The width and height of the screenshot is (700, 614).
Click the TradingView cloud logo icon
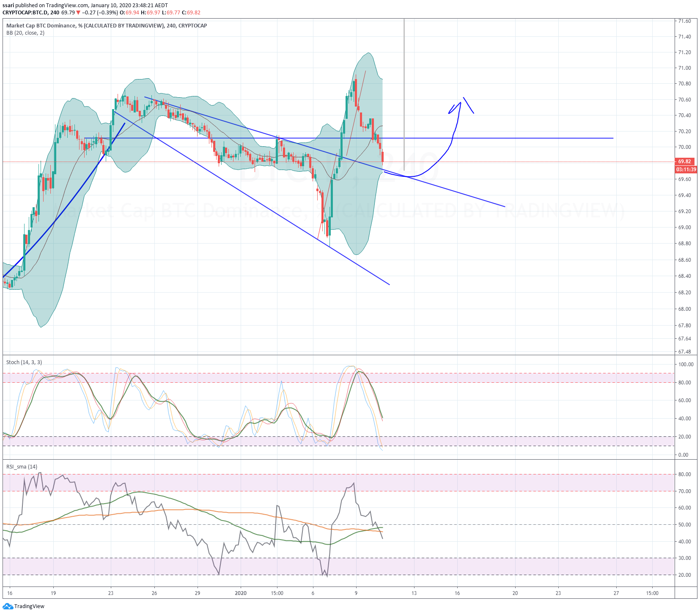click(8, 606)
